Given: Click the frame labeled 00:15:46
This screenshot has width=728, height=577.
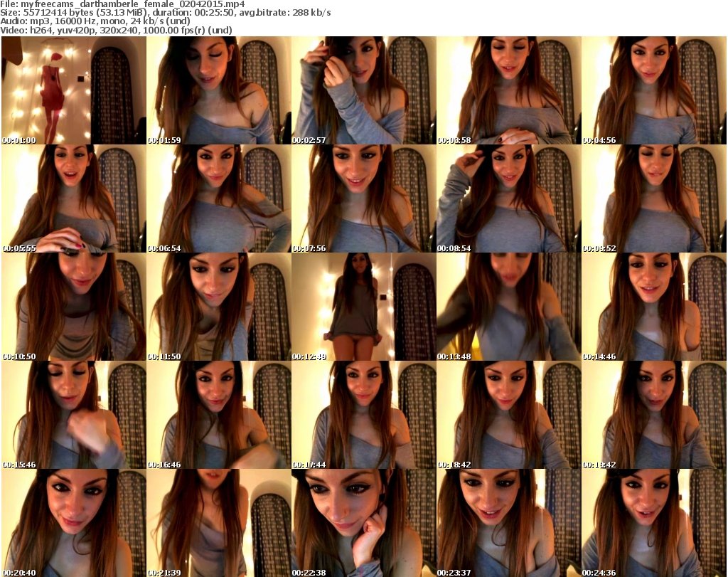Looking at the screenshot, I should click(74, 415).
